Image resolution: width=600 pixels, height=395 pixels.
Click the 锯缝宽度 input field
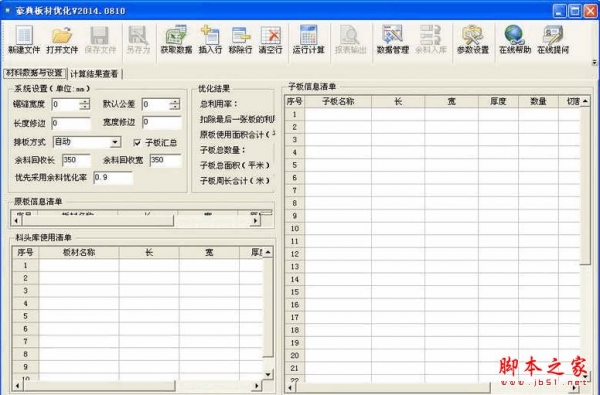pyautogui.click(x=66, y=104)
